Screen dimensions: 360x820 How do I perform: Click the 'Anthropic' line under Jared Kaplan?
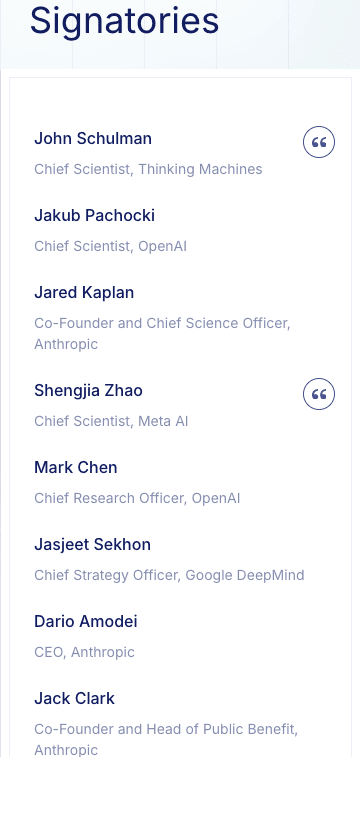click(66, 345)
